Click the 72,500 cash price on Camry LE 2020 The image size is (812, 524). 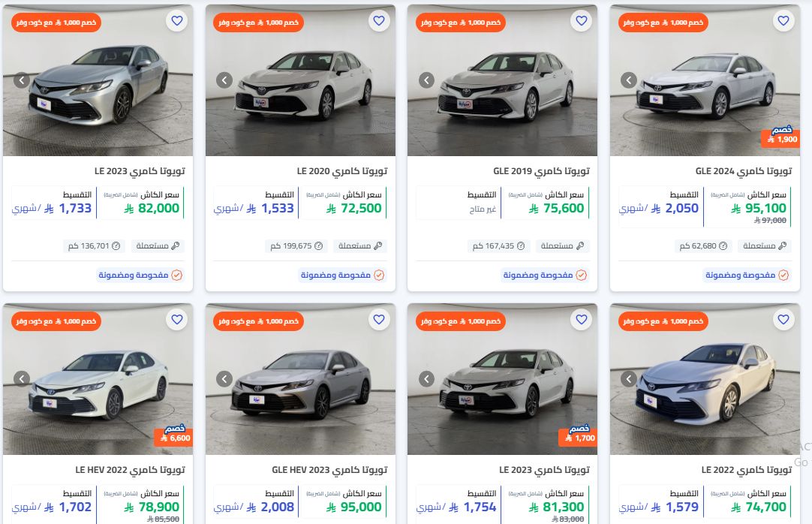[354, 209]
